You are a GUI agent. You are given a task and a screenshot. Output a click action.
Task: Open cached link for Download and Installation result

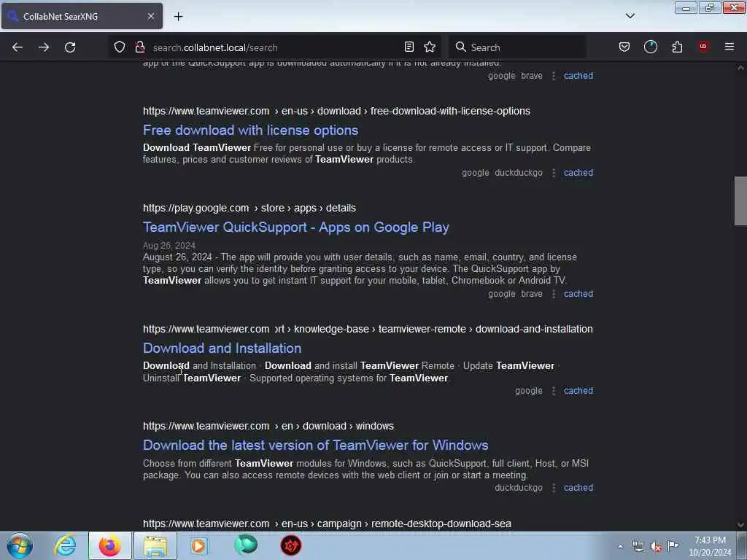(x=578, y=391)
